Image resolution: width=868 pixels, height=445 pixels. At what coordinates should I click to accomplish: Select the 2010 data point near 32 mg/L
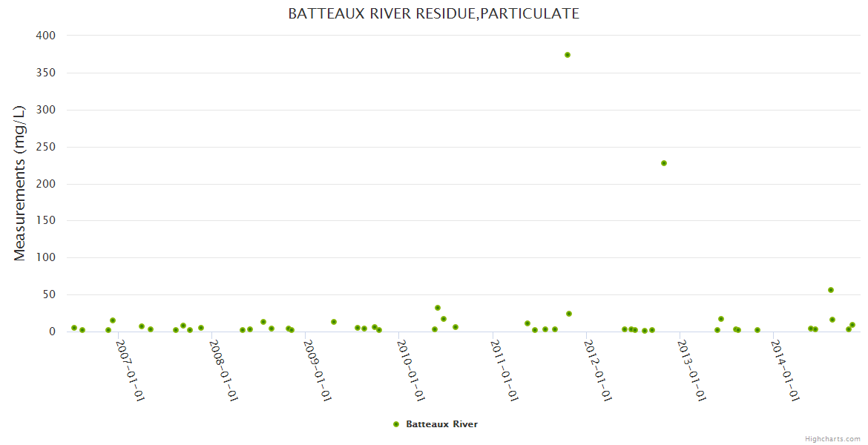point(438,308)
